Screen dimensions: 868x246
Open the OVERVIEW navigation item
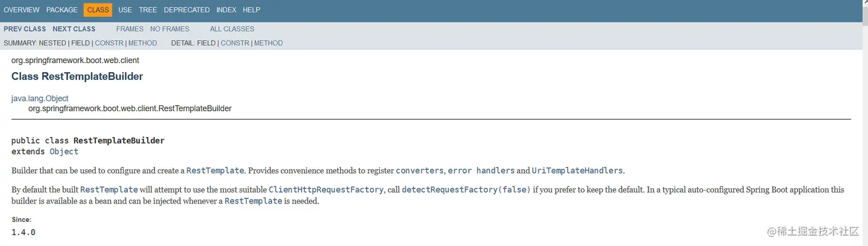21,10
